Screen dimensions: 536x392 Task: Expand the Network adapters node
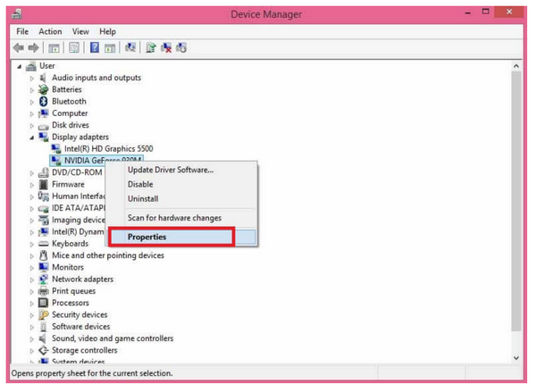click(x=32, y=279)
